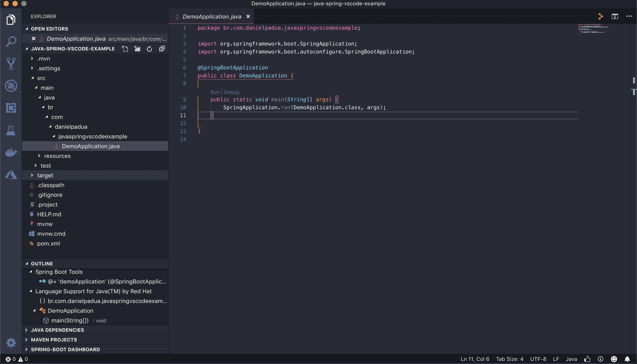Click the Refresh Explorer icon
The width and height of the screenshot is (637, 364).
click(149, 49)
